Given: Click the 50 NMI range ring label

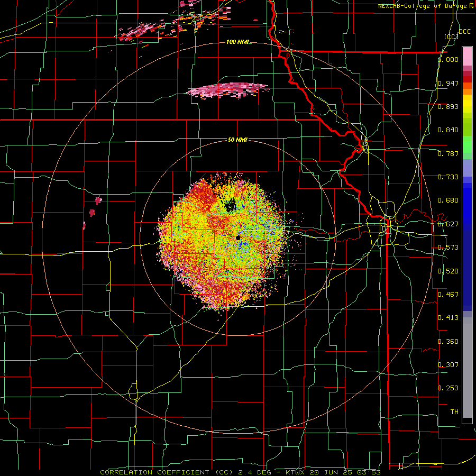Looking at the screenshot, I should (237, 140).
